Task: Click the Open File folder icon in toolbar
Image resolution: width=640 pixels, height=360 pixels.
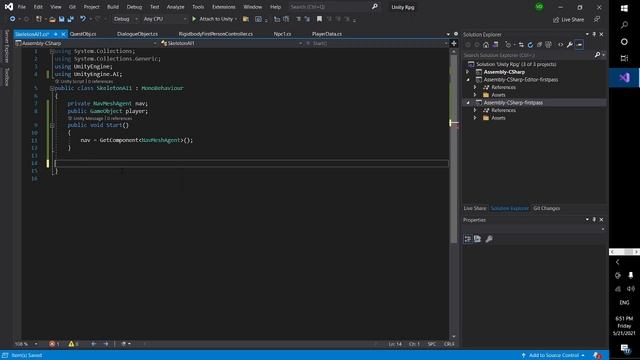Action: click(52, 19)
